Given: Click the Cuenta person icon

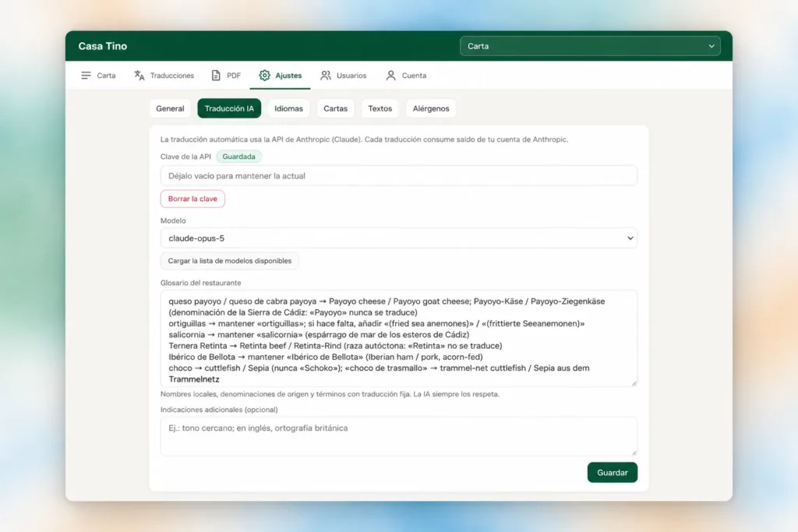Looking at the screenshot, I should (391, 76).
